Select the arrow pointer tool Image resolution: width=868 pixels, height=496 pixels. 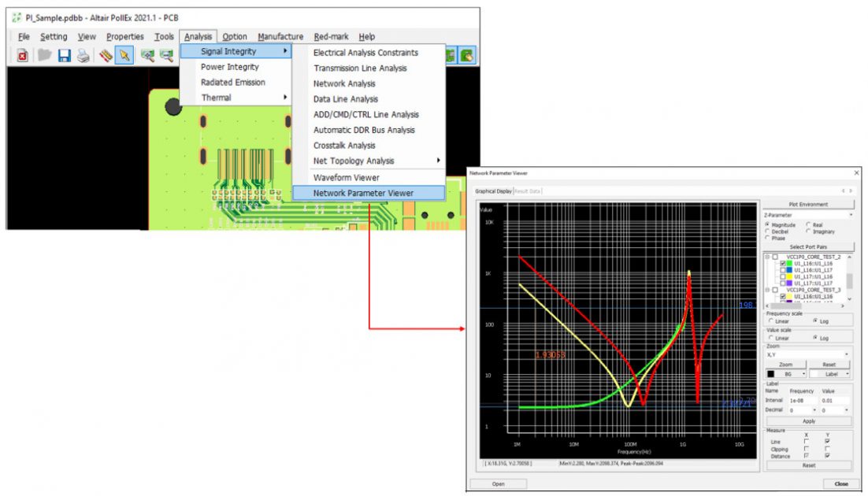tap(124, 55)
